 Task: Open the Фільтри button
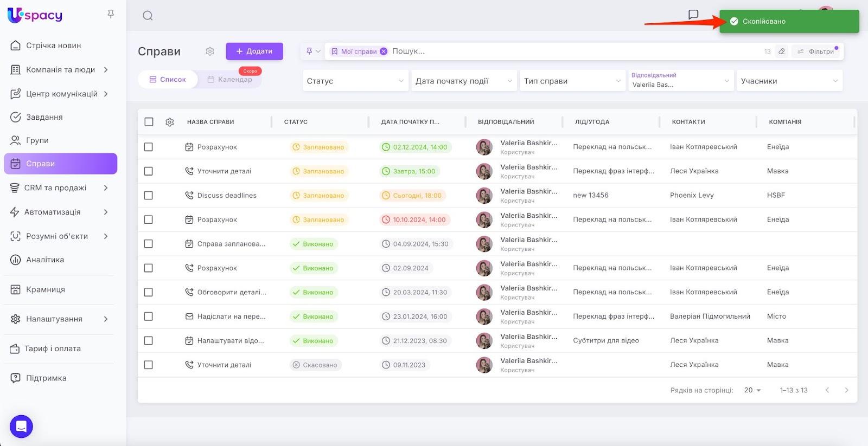(x=816, y=51)
